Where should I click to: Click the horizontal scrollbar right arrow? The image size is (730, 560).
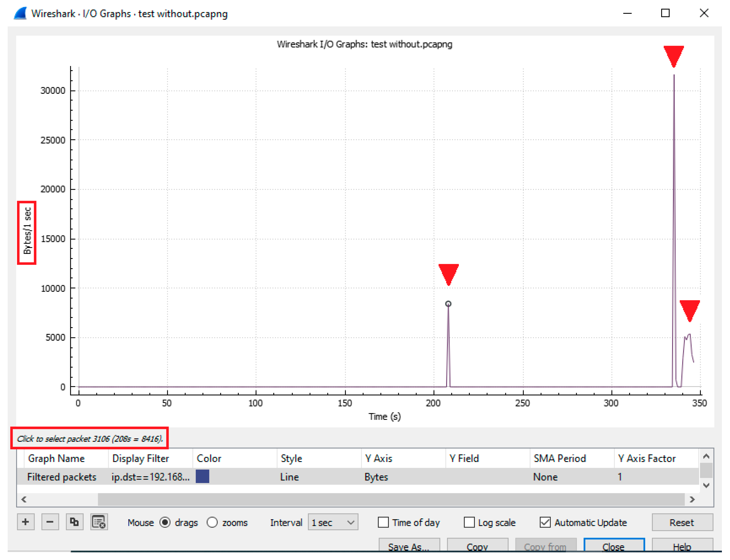[x=693, y=499]
